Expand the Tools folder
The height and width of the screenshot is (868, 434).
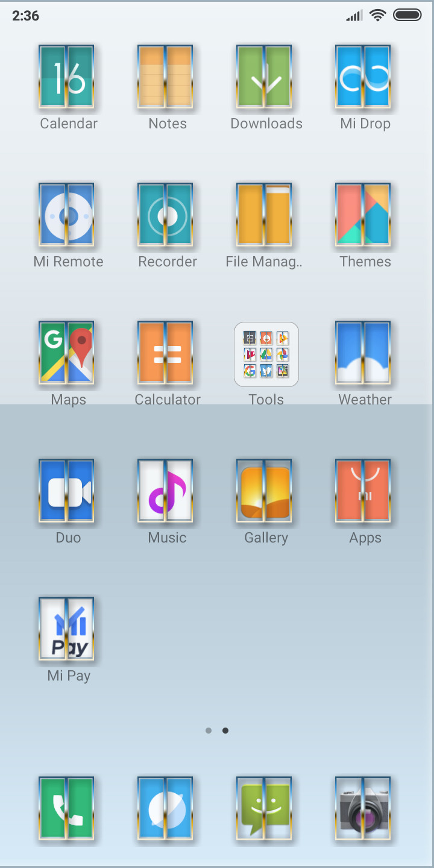pos(266,354)
